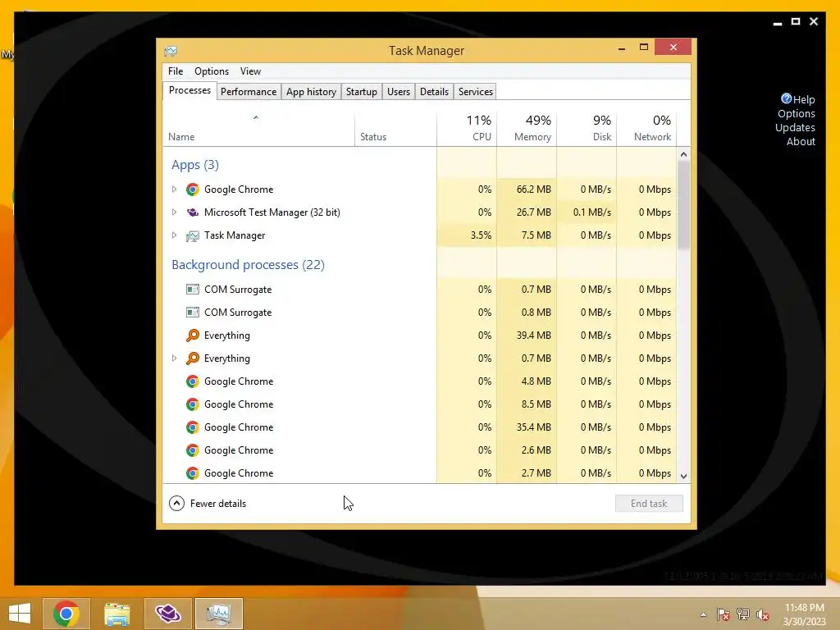Sort by the Status column header

395,129
